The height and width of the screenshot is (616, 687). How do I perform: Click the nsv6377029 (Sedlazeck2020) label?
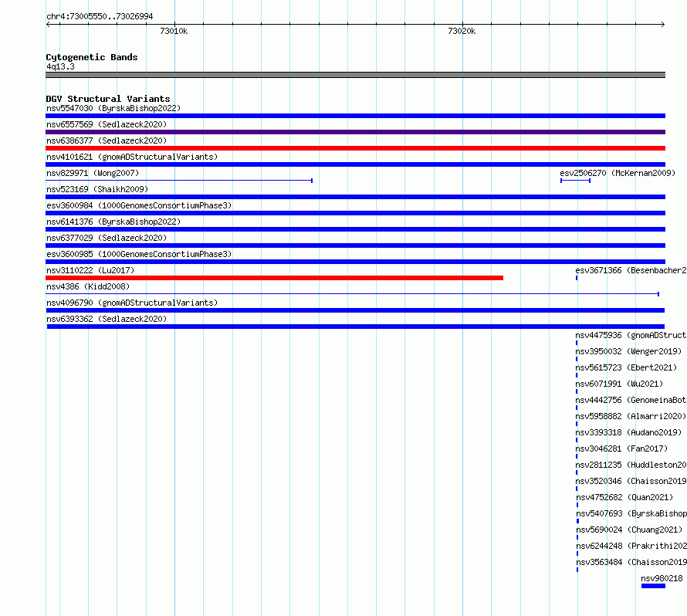pyautogui.click(x=107, y=238)
